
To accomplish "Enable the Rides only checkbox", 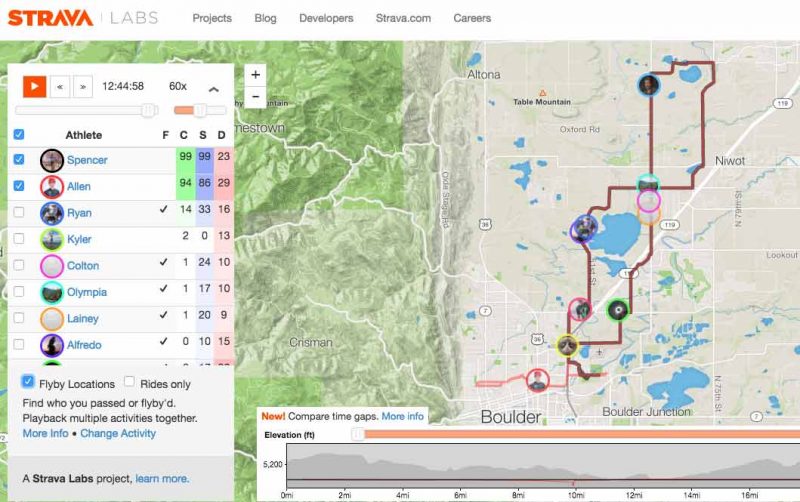I will pos(129,383).
